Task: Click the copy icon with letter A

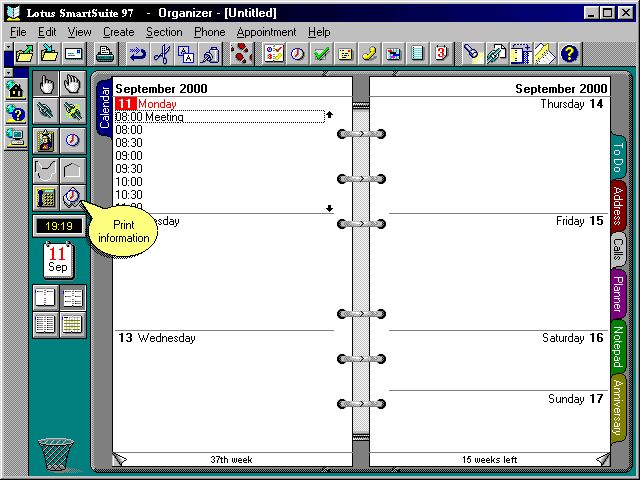Action: [186, 54]
